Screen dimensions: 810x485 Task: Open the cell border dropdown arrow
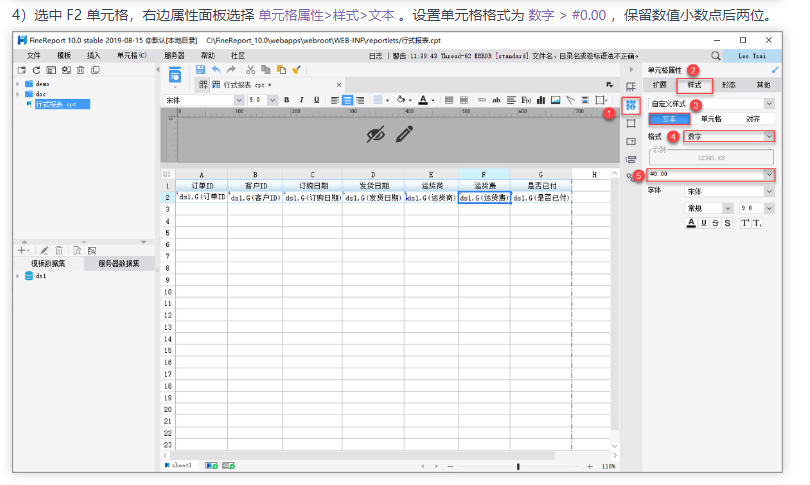pos(387,100)
